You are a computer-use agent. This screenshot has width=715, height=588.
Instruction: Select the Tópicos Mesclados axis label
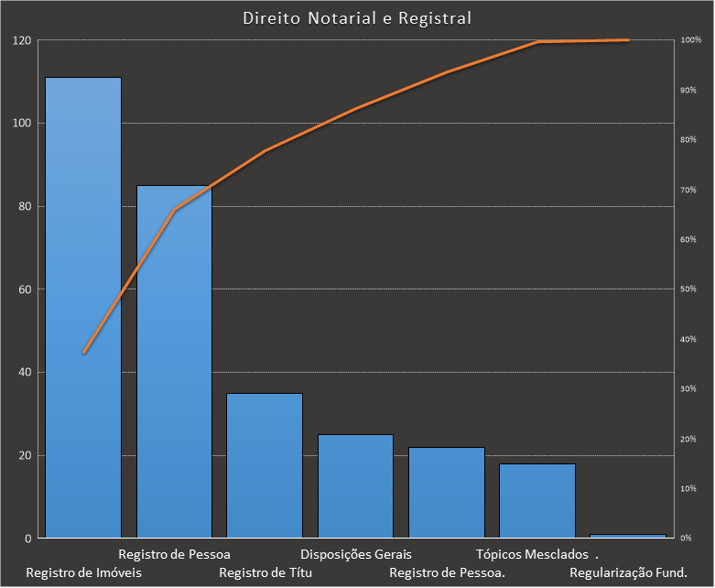tap(532, 554)
